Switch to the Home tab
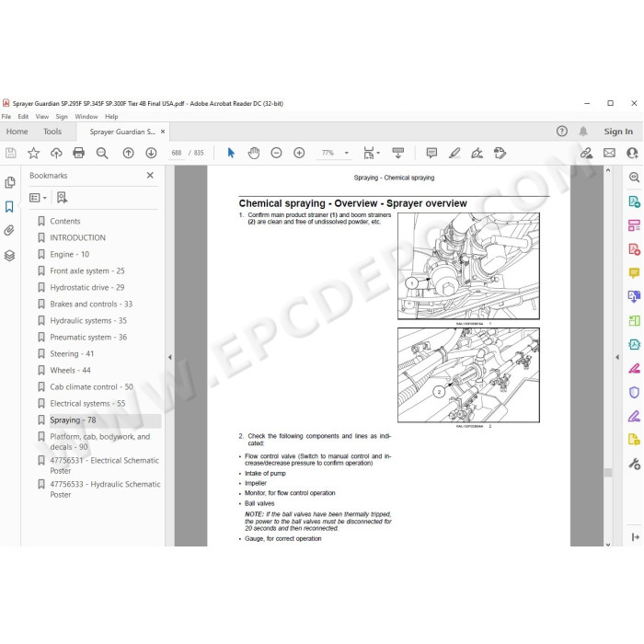The height and width of the screenshot is (644, 644). (17, 132)
